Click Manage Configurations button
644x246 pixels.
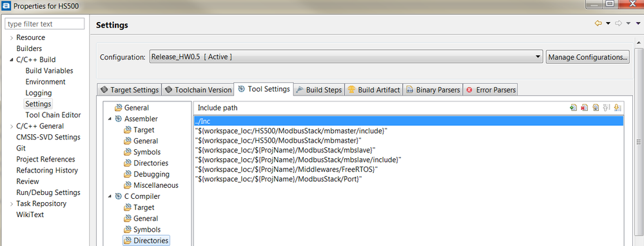pyautogui.click(x=588, y=57)
